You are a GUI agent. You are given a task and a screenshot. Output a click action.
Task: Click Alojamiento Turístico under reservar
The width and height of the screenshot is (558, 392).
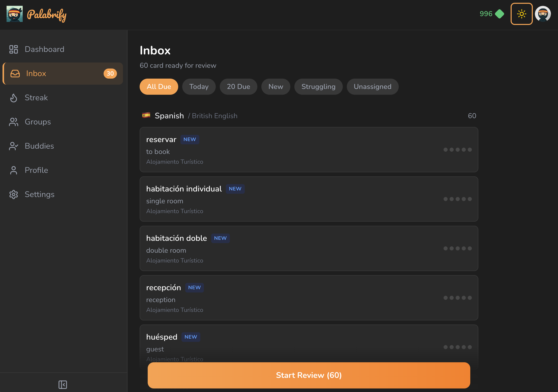[175, 161]
